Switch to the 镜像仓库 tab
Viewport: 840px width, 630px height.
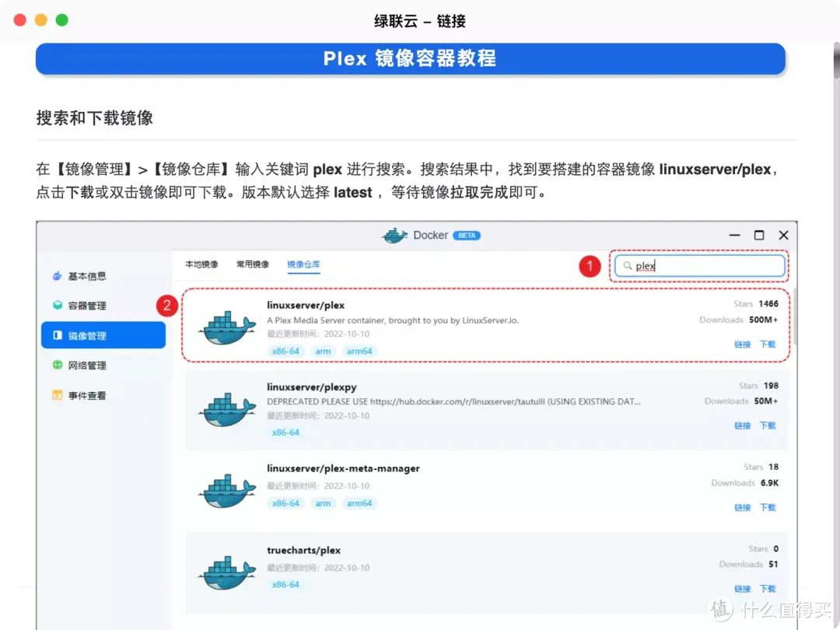click(304, 264)
